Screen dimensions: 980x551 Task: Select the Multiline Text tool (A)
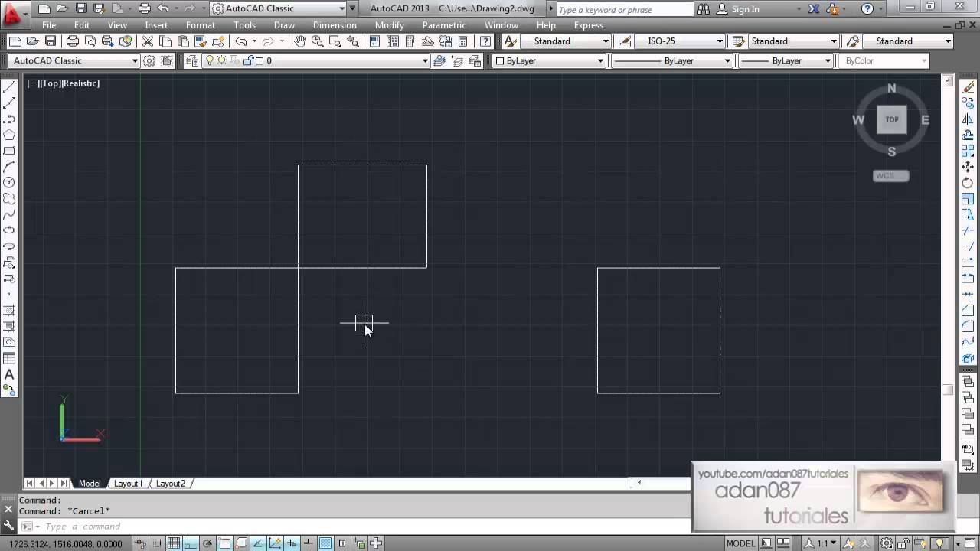coord(9,374)
